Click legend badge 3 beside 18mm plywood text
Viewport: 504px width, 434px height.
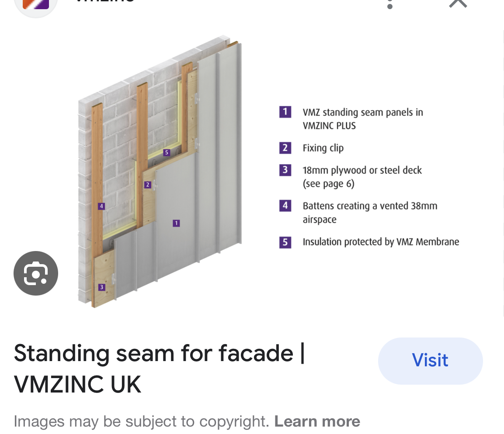coord(285,169)
